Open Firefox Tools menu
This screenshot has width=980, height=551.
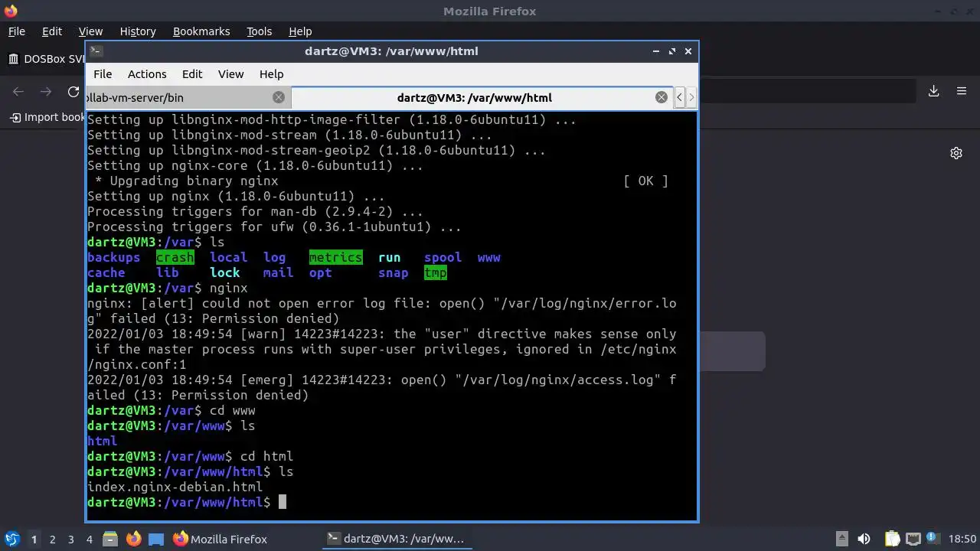pyautogui.click(x=260, y=31)
